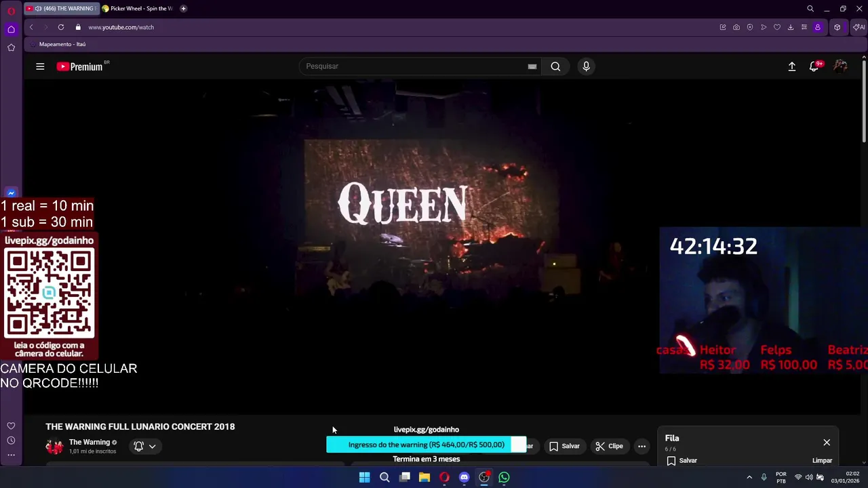Screen dimensions: 868x488
Task: Open OBS Studio from the taskbar
Action: [484, 477]
